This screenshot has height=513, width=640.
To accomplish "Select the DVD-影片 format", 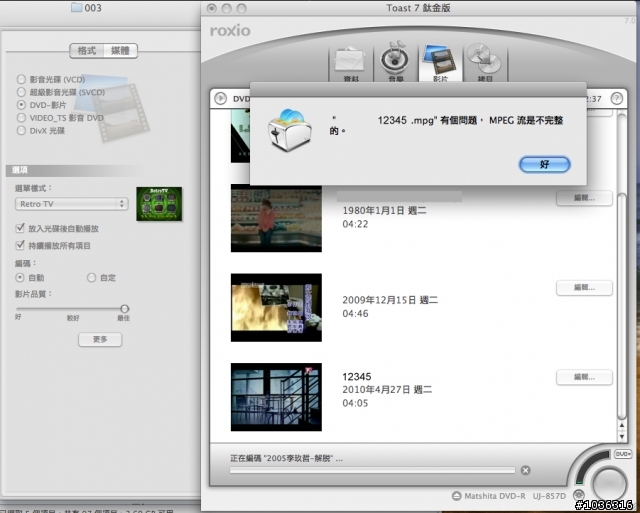I will click(21, 105).
